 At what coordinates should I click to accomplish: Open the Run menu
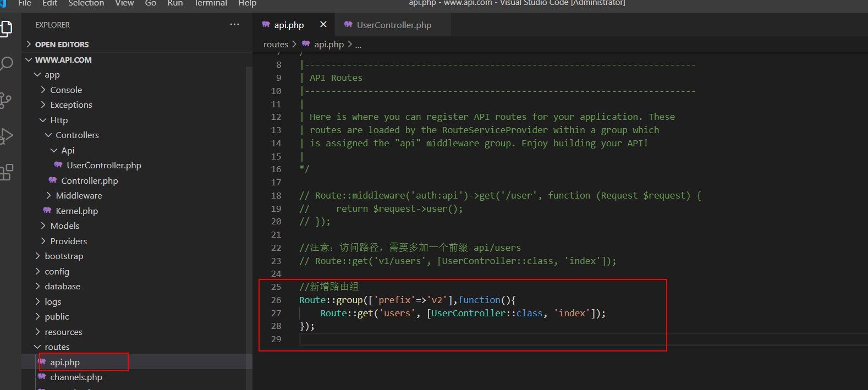tap(175, 3)
